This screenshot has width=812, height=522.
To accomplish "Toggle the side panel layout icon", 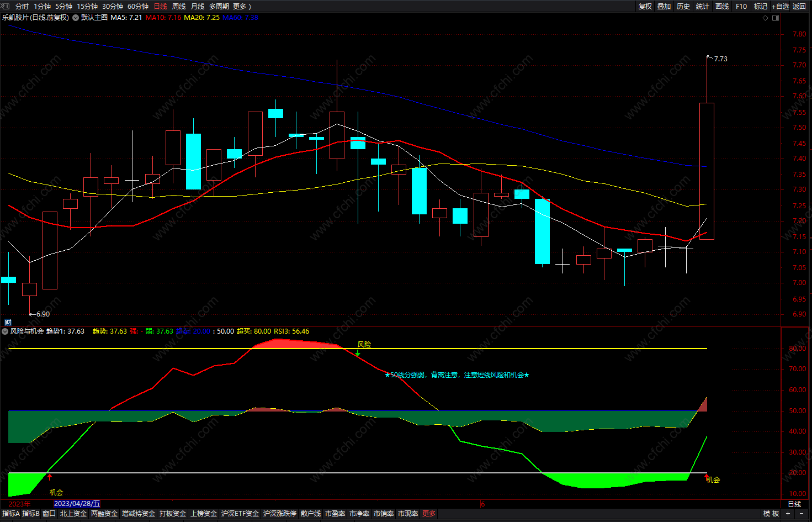I will [x=776, y=18].
